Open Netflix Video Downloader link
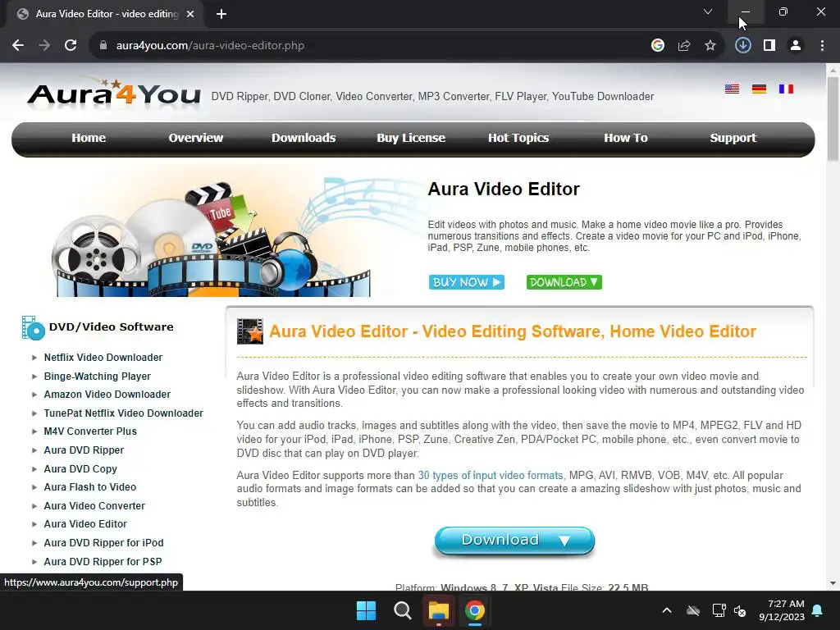This screenshot has height=630, width=840. [103, 358]
